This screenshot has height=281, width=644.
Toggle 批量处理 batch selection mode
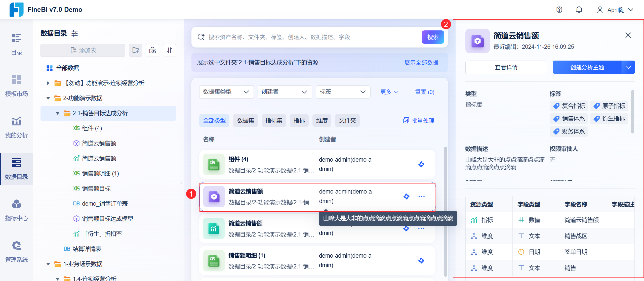[x=419, y=121]
